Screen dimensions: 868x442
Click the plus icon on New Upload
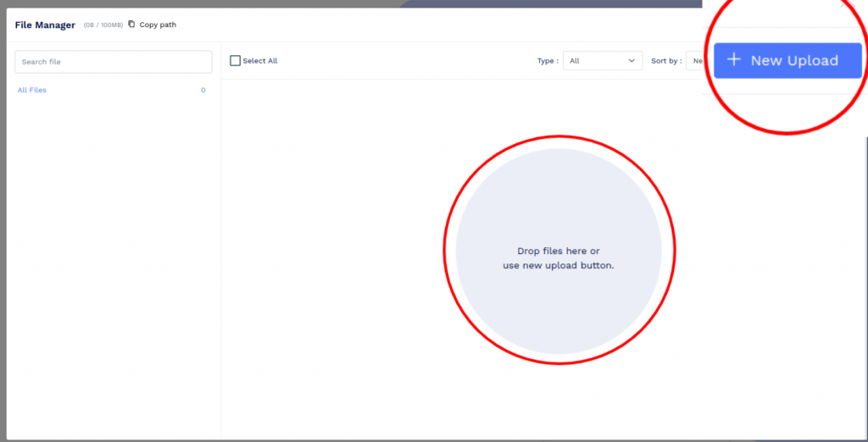point(734,60)
